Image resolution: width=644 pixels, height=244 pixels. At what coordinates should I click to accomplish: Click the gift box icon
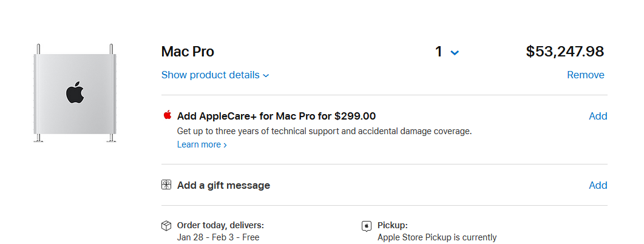pyautogui.click(x=166, y=185)
